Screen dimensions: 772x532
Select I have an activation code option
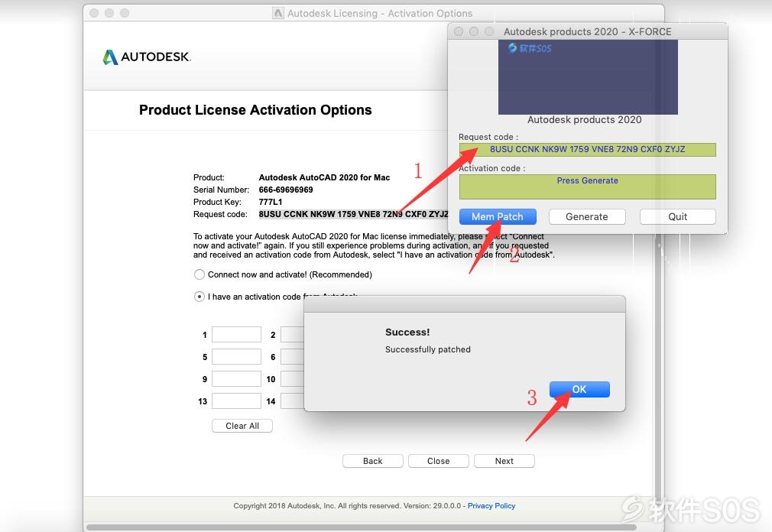point(199,297)
